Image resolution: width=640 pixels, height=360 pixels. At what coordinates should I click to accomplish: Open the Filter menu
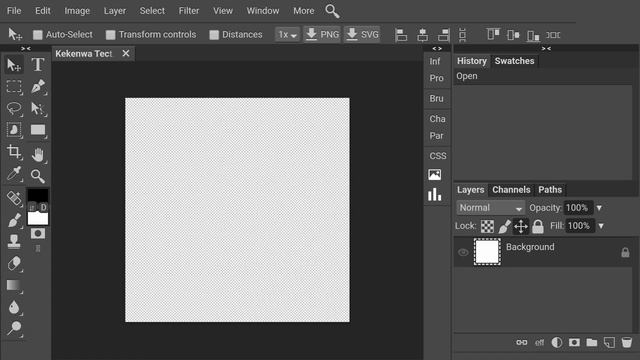pos(189,11)
